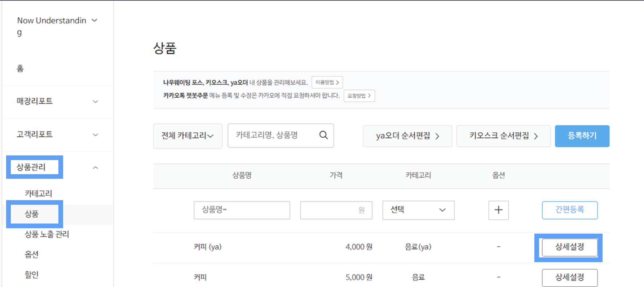The width and height of the screenshot is (644, 287).
Task: Click the blue 등록하기 button
Action: [582, 136]
